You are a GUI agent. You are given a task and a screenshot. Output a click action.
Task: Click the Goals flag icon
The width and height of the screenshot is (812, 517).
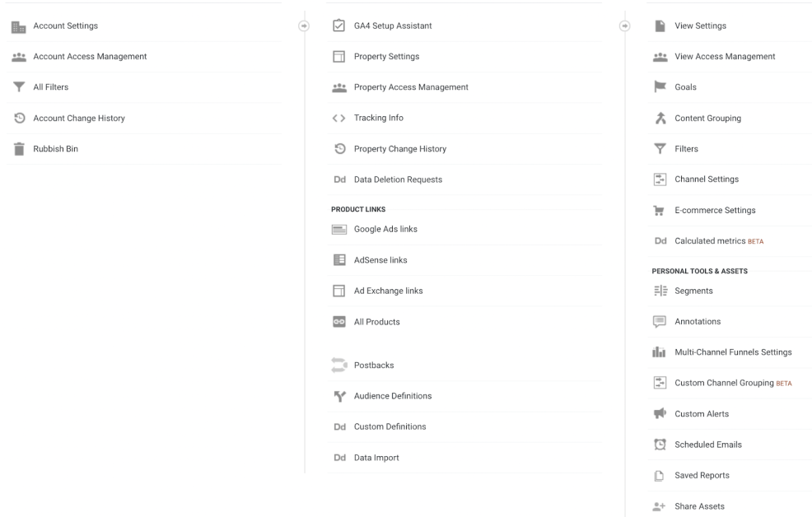coord(659,87)
